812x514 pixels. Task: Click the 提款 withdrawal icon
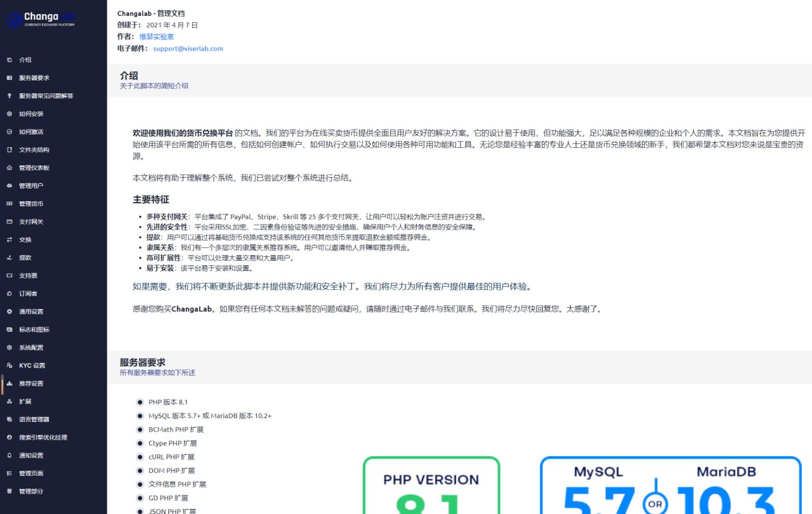[x=9, y=257]
